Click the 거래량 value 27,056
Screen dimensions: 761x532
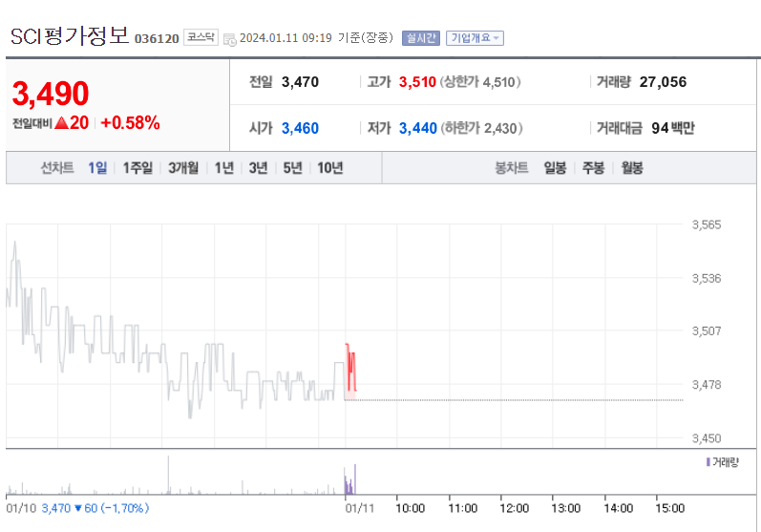tap(663, 82)
